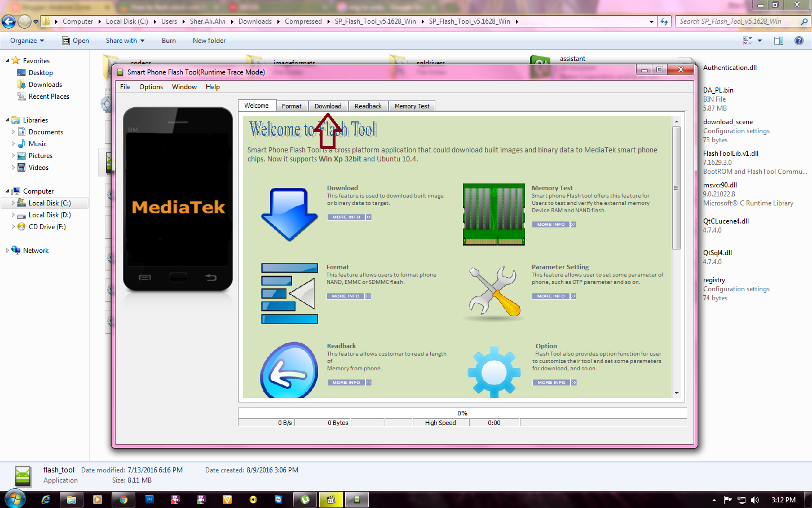Open the Share with dropdown

click(125, 41)
